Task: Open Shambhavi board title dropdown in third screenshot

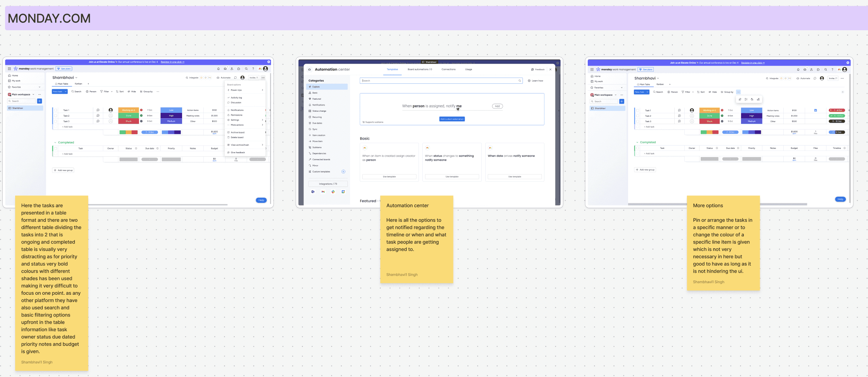Action: click(658, 78)
